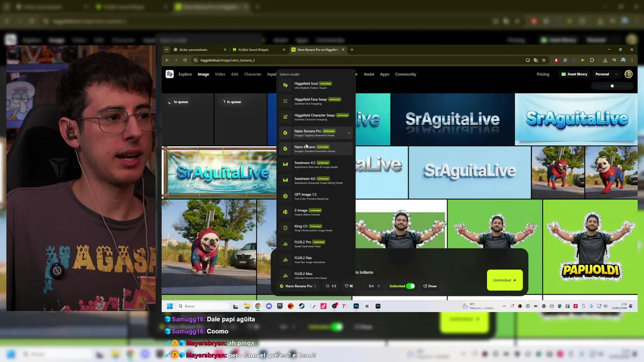
Task: Increase the image count with plus
Action: [x=378, y=286]
